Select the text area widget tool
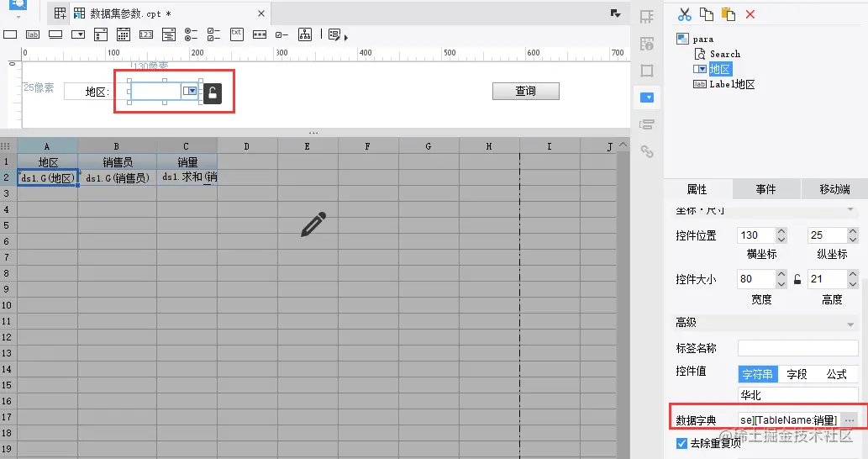868x459 pixels. click(236, 34)
